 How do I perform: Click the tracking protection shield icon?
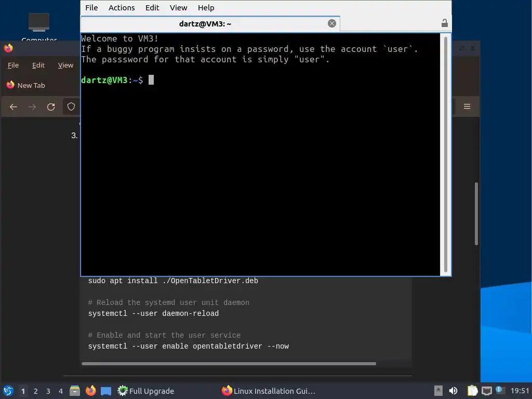coord(71,107)
